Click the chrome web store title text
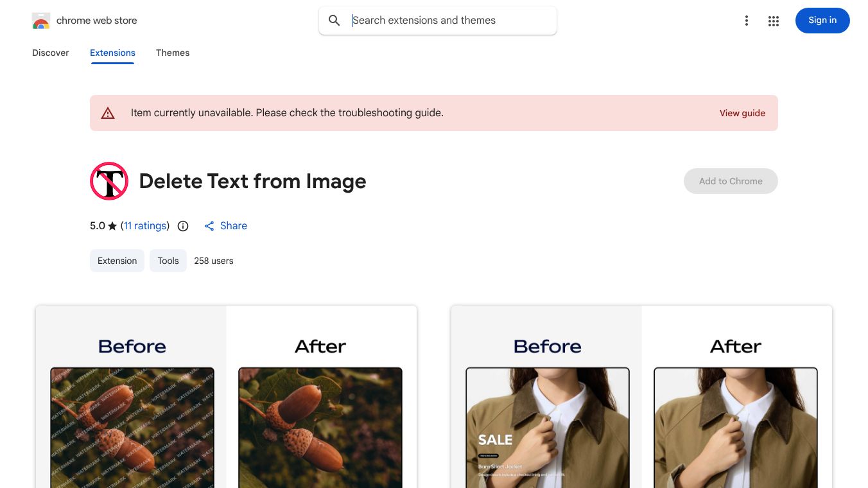 pos(97,21)
